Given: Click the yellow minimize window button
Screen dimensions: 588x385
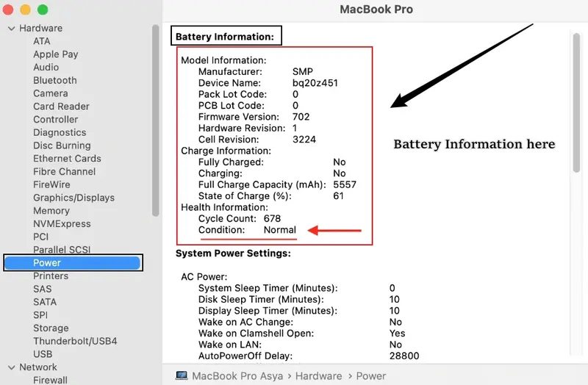Looking at the screenshot, I should [x=25, y=10].
